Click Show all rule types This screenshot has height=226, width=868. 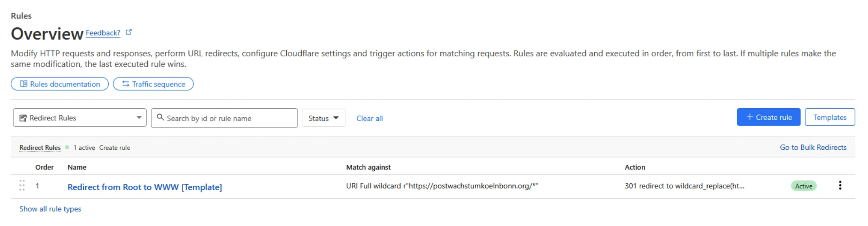50,209
